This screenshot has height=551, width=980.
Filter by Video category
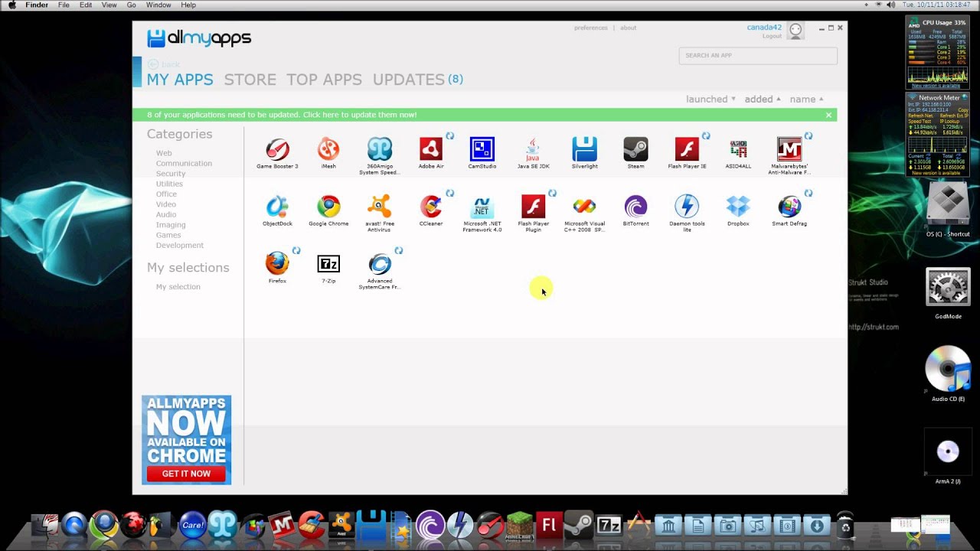(166, 204)
